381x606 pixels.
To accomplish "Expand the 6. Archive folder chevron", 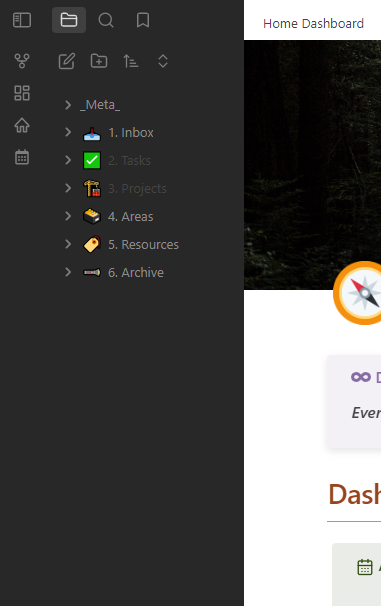I will pos(68,272).
